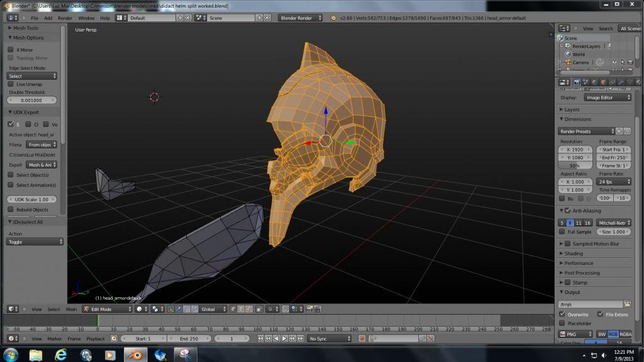The width and height of the screenshot is (644, 362).
Task: Toggle the 3D manipulator widget icon
Action: pos(171,309)
